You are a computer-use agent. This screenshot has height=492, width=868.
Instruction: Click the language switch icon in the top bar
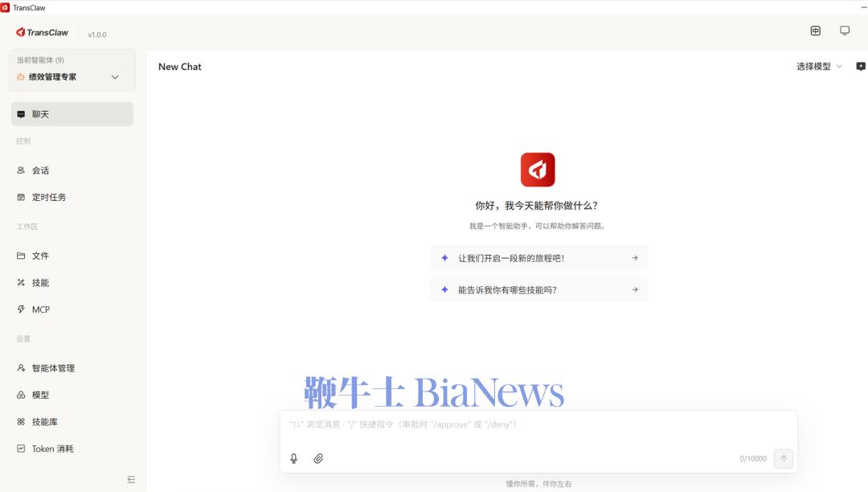pyautogui.click(x=816, y=31)
